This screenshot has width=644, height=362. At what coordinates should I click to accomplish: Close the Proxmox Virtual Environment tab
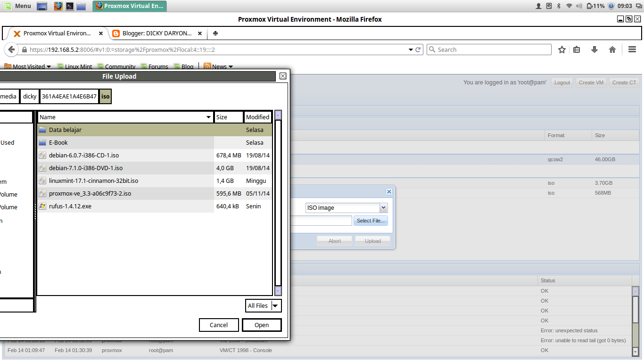click(x=101, y=33)
